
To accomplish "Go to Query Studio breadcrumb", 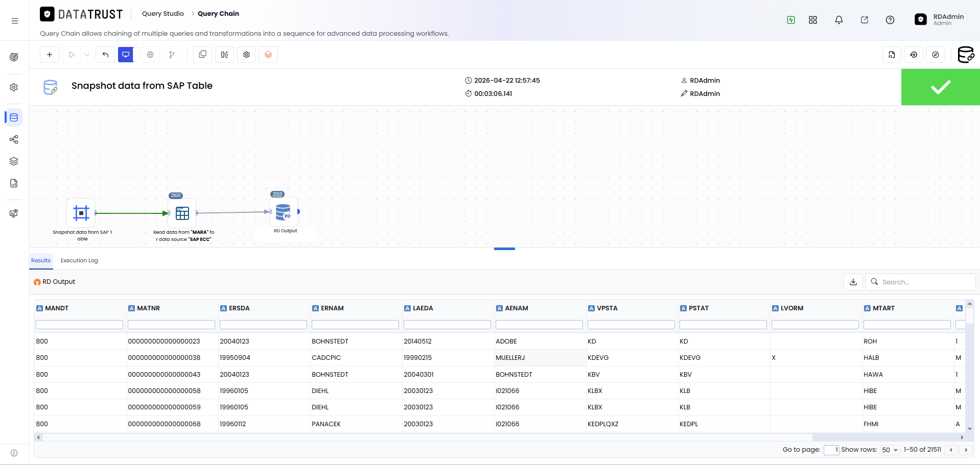I will click(163, 14).
